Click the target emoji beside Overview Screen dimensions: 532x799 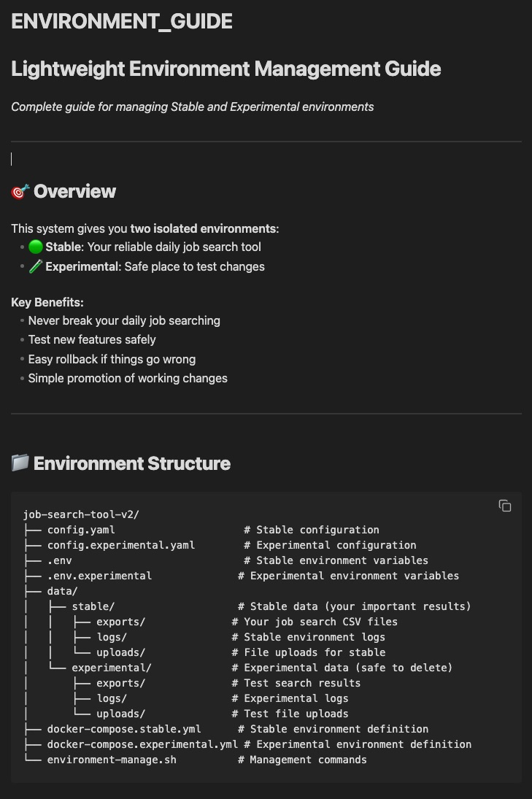pyautogui.click(x=20, y=192)
